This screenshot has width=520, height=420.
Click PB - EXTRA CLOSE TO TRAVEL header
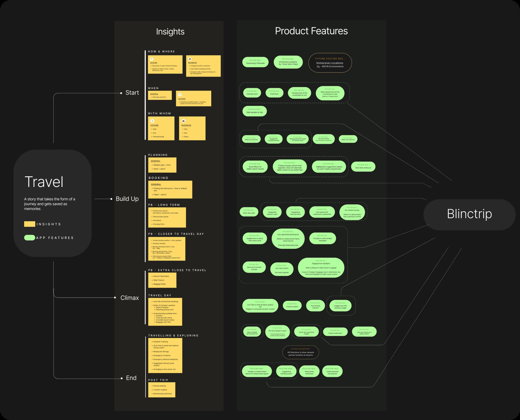[x=177, y=270]
